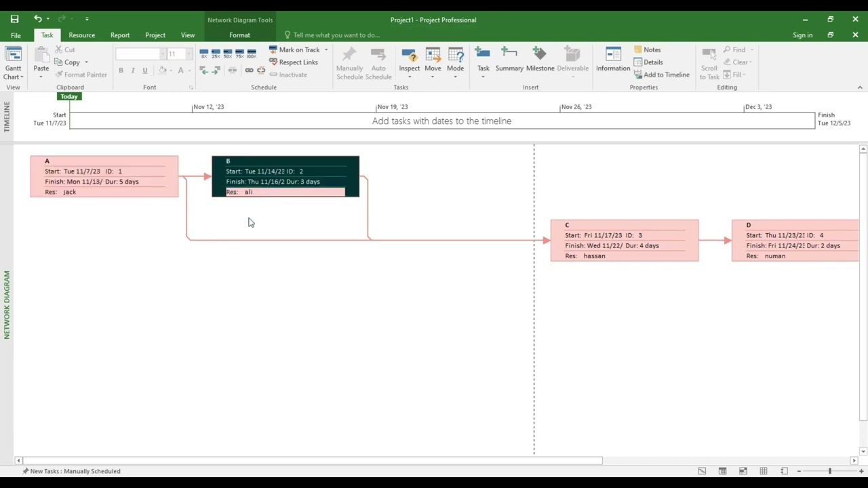
Task: Click the Details button
Action: [648, 62]
